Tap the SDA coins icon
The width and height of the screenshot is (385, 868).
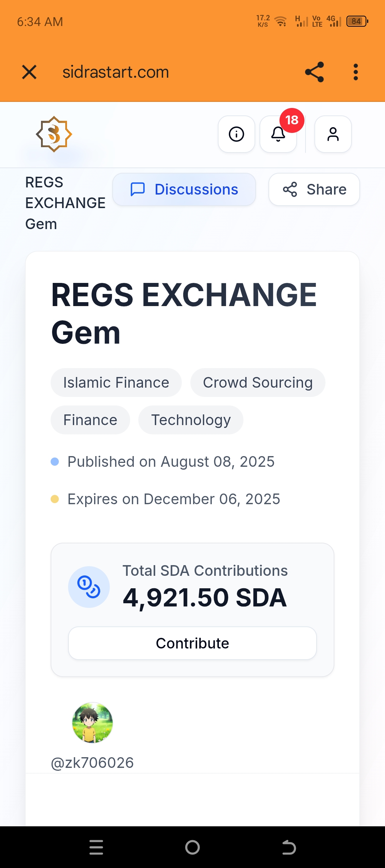tap(89, 587)
